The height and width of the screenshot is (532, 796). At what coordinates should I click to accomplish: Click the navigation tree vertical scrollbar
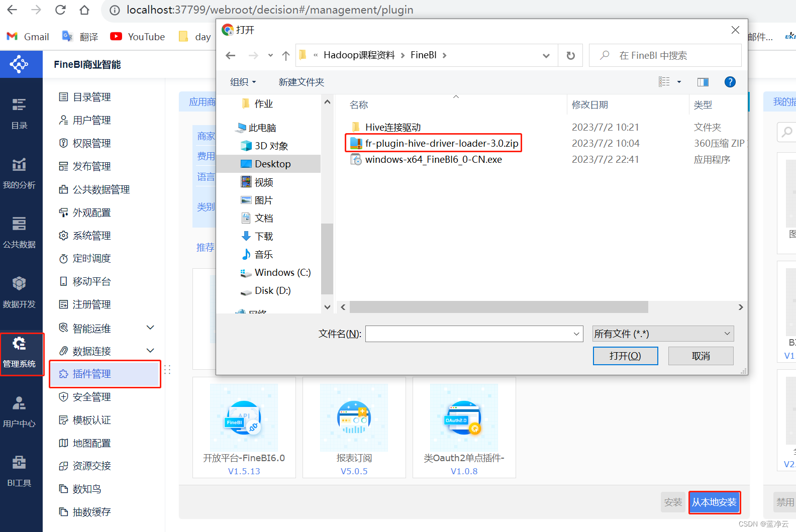pyautogui.click(x=327, y=258)
